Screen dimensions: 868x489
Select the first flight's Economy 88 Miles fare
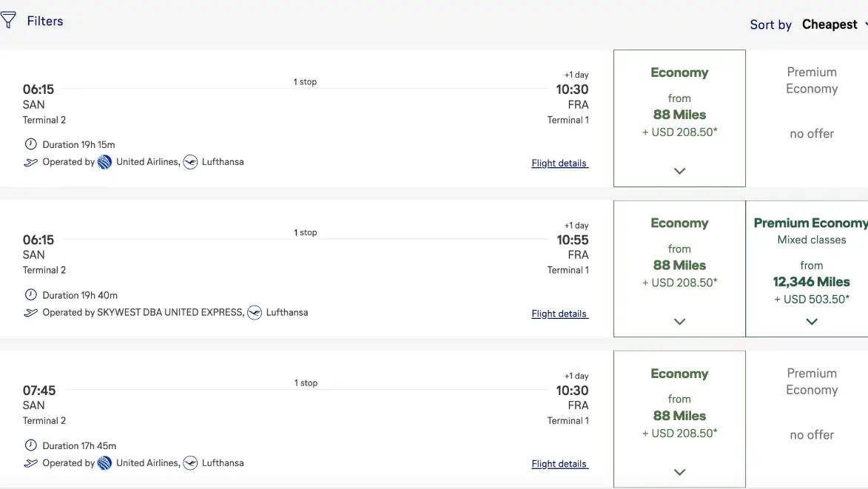coord(679,115)
